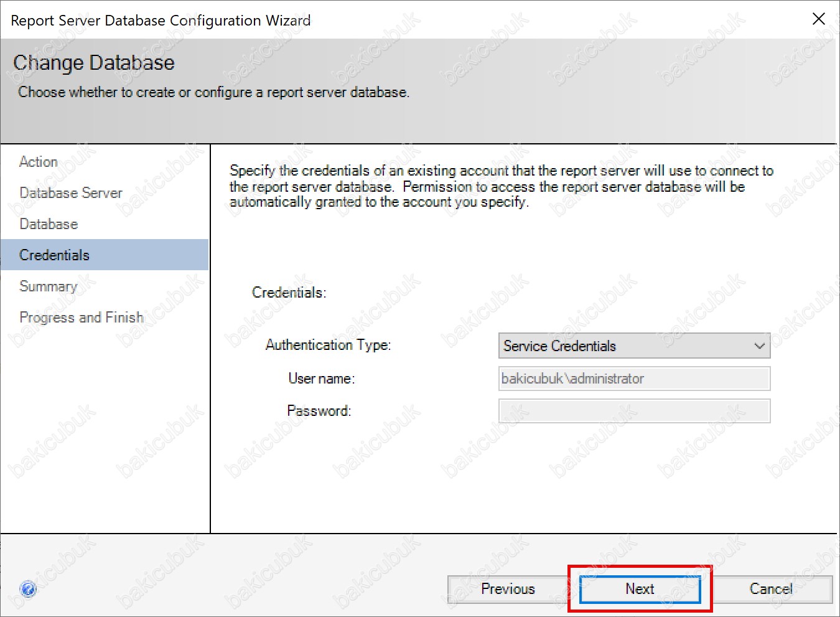
Task: Click the User name field
Action: click(634, 379)
